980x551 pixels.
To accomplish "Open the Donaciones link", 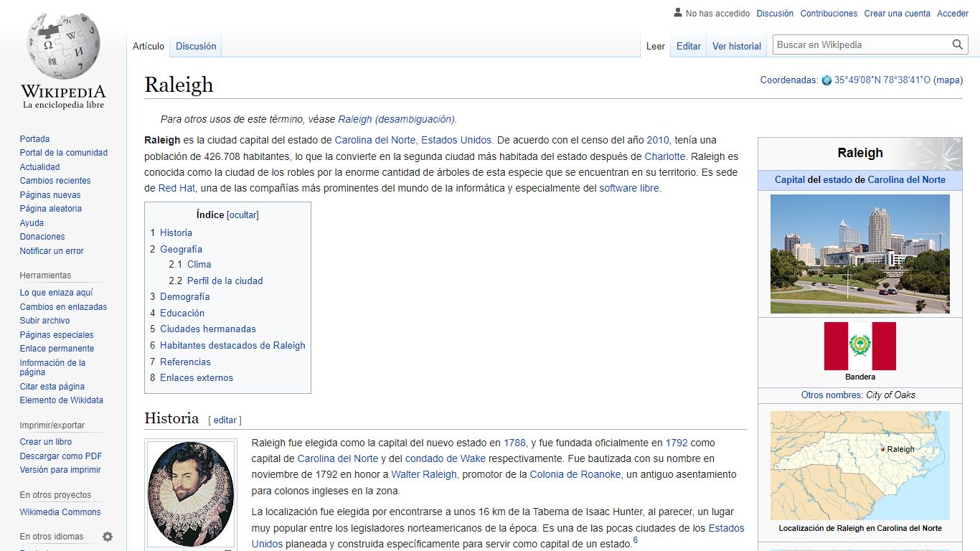I will 42,237.
